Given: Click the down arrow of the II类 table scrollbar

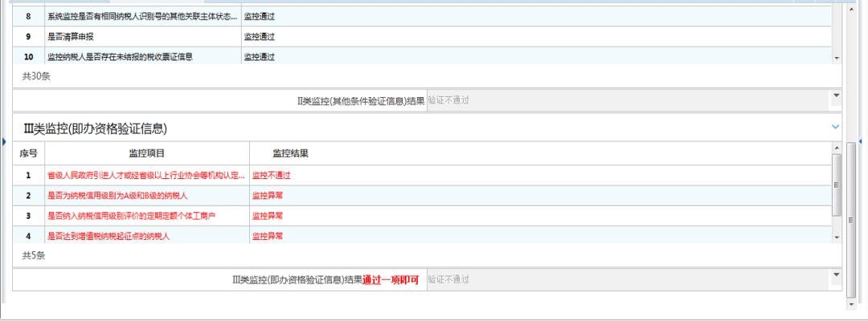Looking at the screenshot, I should (837, 58).
